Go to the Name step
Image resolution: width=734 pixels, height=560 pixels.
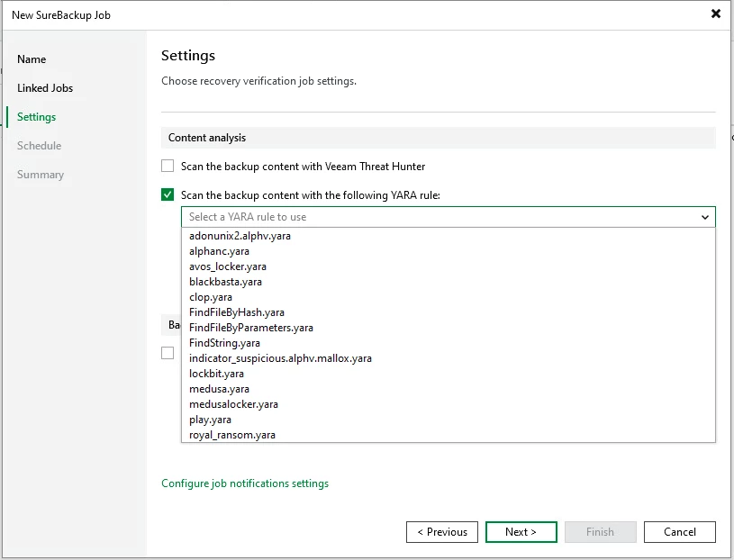pos(32,59)
